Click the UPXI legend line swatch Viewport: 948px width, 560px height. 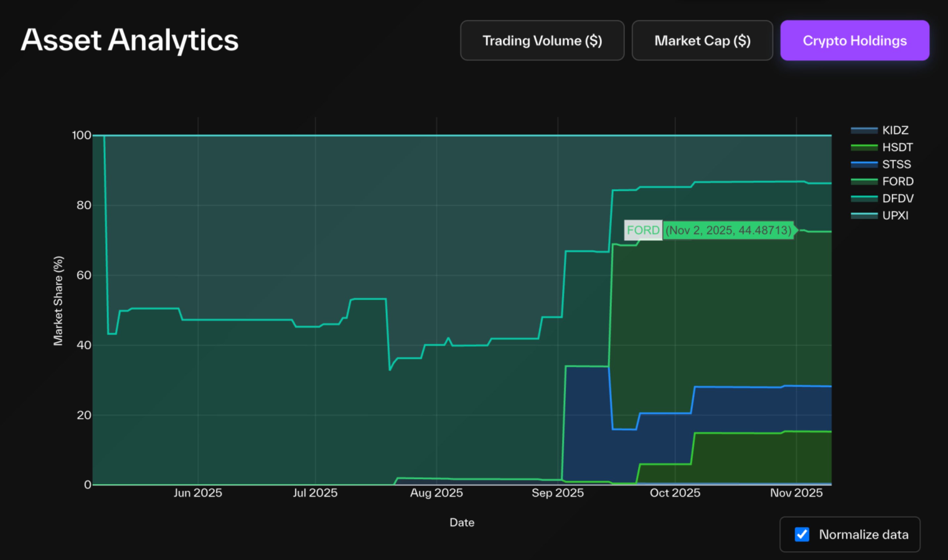click(864, 215)
